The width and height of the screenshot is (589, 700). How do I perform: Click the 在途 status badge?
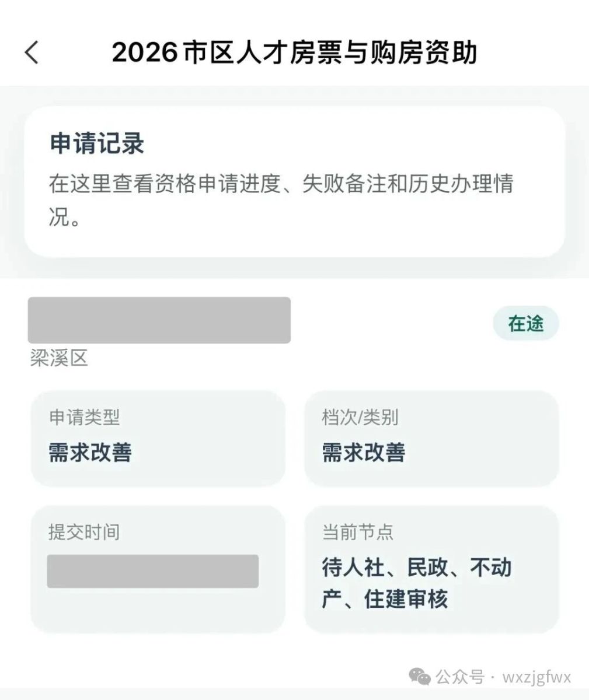(x=525, y=324)
